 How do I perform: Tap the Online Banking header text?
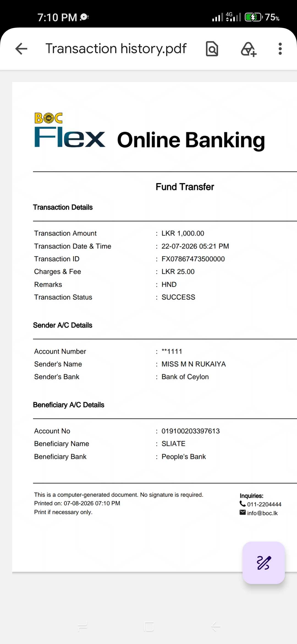tap(191, 140)
